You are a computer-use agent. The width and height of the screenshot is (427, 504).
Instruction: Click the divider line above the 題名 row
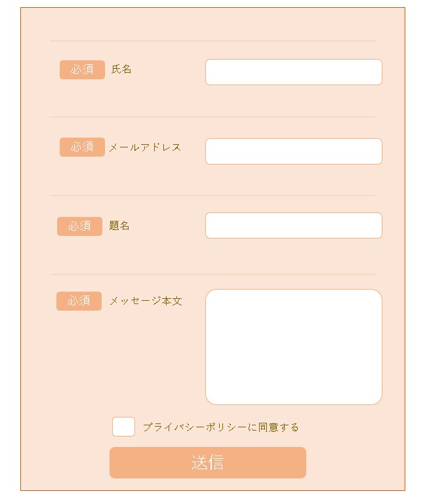pos(213,195)
